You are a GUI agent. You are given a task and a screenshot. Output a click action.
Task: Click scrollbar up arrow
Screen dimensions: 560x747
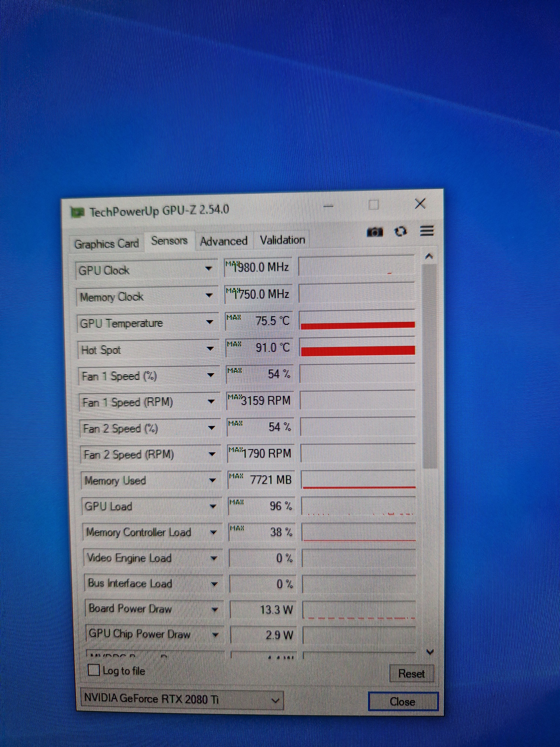(429, 257)
